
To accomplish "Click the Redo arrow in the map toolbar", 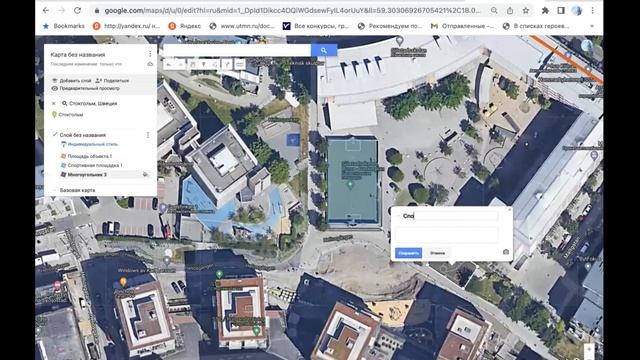I will (x=180, y=64).
